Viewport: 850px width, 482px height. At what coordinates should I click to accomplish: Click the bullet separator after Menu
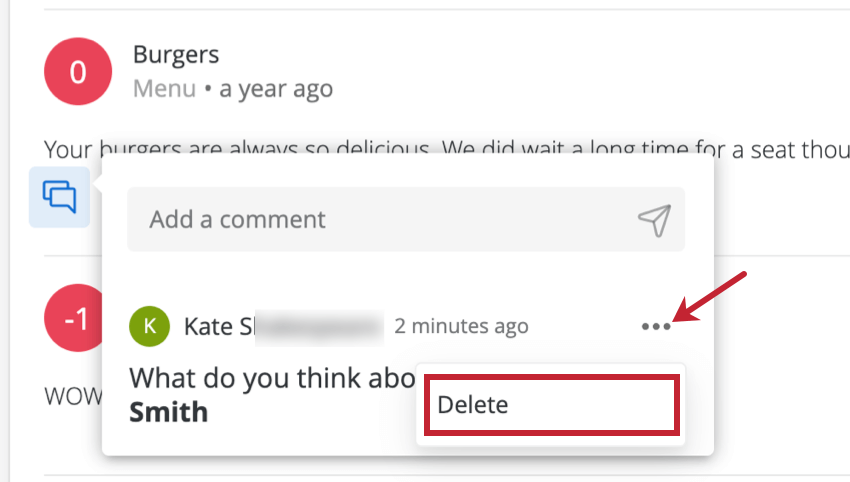click(x=208, y=89)
